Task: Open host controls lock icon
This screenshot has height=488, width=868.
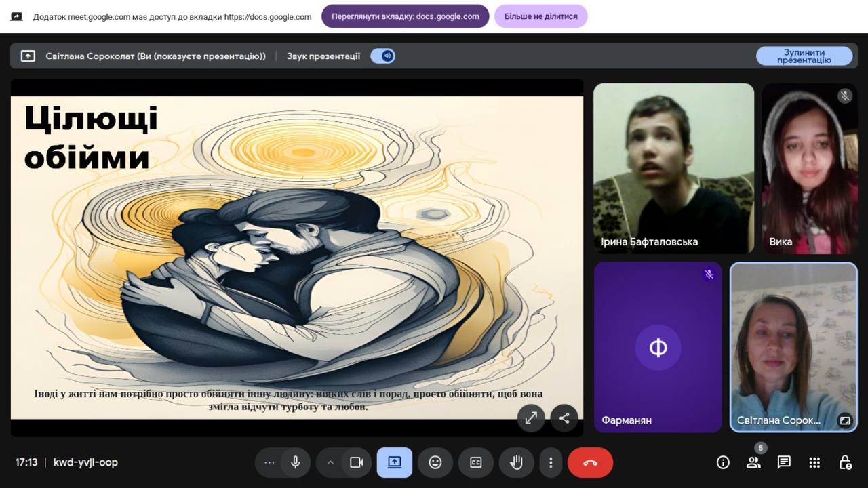Action: click(845, 462)
